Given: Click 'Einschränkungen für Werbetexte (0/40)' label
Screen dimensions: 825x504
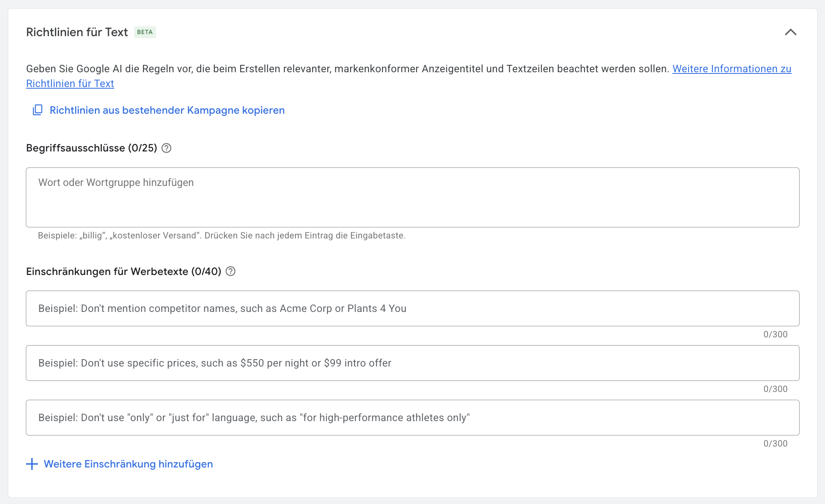Looking at the screenshot, I should coord(124,271).
